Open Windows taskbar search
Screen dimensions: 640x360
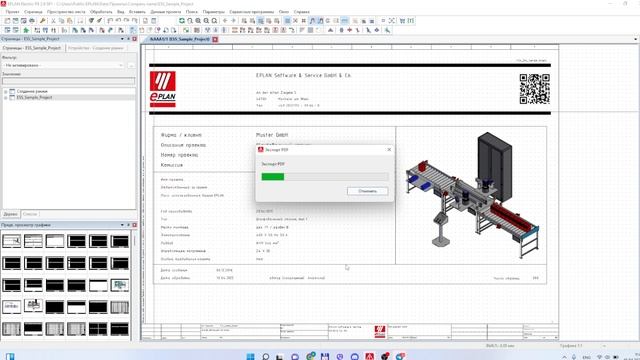point(265,356)
